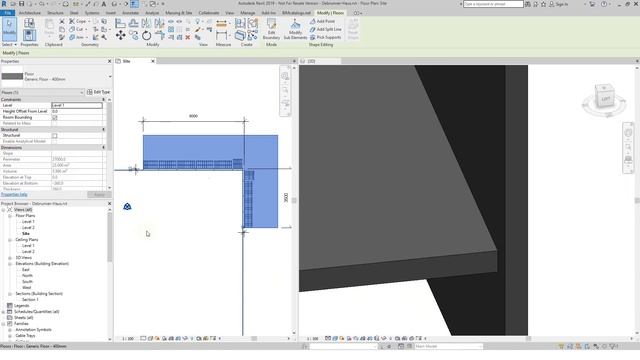Open the Manage ribbon tab
Viewport: 640px width, 360px height.
point(247,13)
